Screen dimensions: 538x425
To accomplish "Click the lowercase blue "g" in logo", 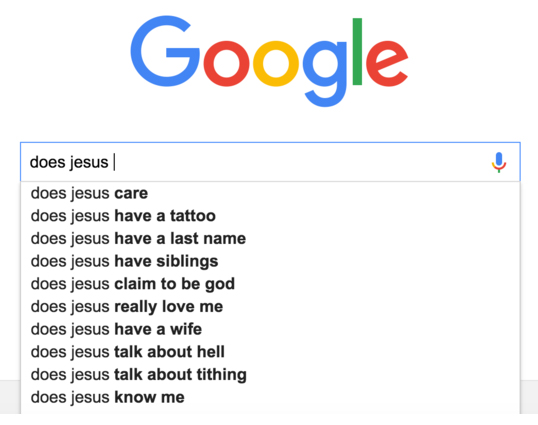I will 325,74.
